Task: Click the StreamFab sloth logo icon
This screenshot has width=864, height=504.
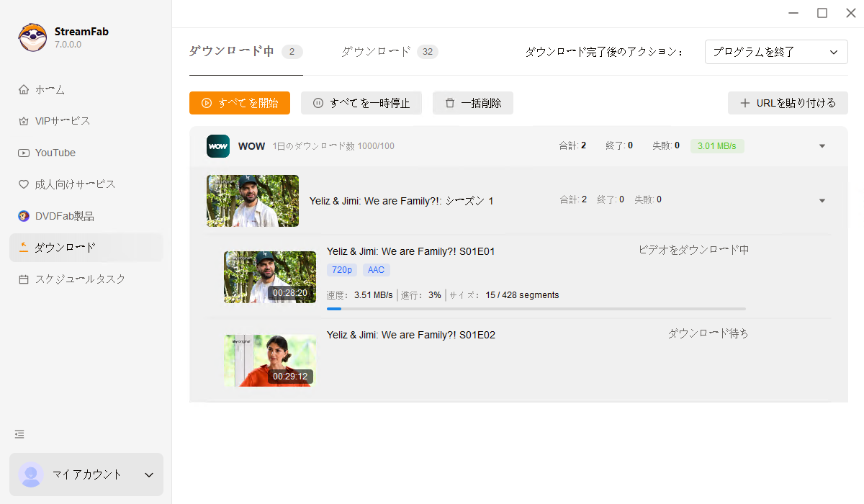Action: click(x=32, y=37)
